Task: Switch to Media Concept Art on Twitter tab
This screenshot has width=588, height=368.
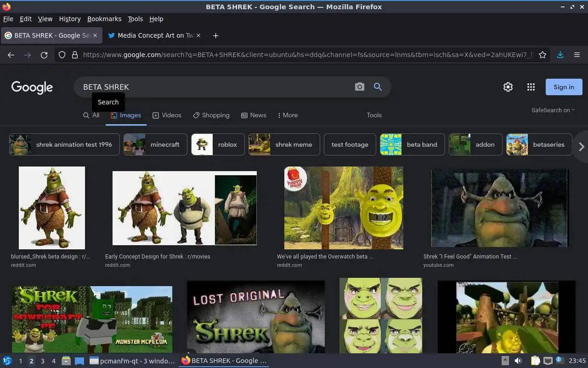Action: pyautogui.click(x=155, y=35)
